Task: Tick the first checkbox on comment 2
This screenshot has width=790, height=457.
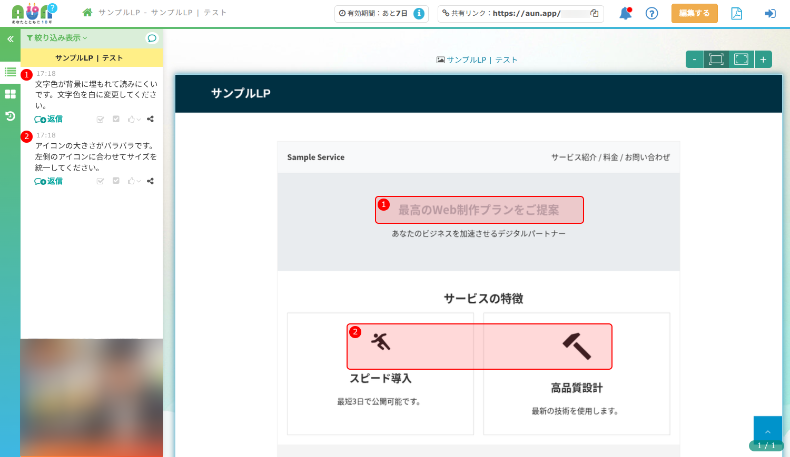Action: pos(100,181)
